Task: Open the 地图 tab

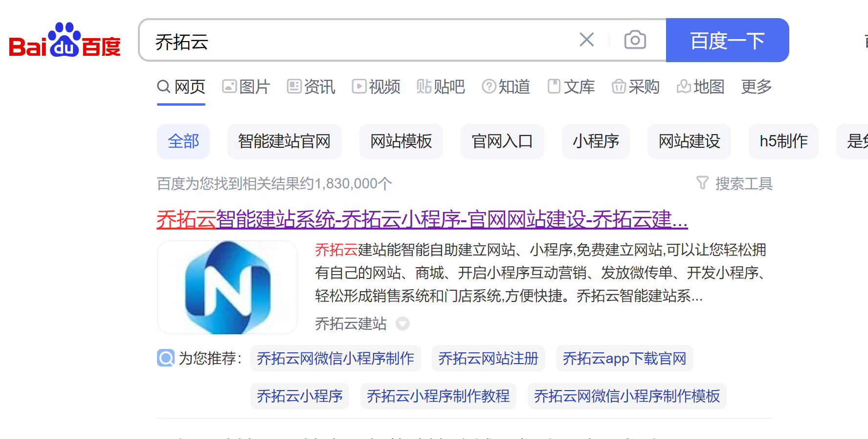Action: coord(700,87)
